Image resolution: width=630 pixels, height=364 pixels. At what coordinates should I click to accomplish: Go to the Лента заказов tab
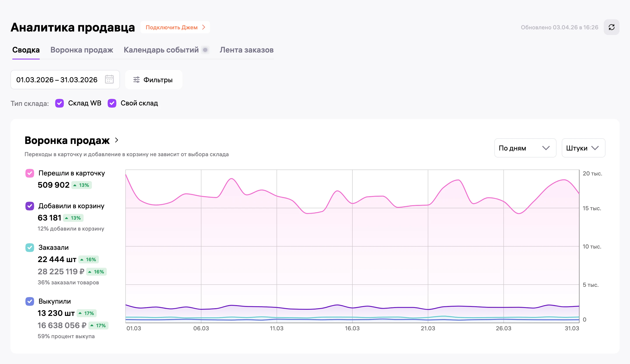coord(247,50)
